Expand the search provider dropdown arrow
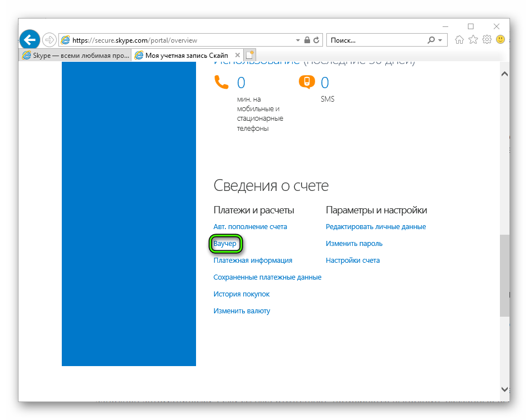The image size is (528, 420). click(440, 40)
